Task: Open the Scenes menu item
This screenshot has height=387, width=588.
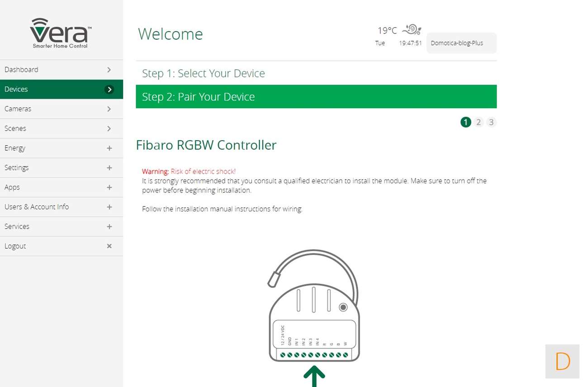Action: 15,129
